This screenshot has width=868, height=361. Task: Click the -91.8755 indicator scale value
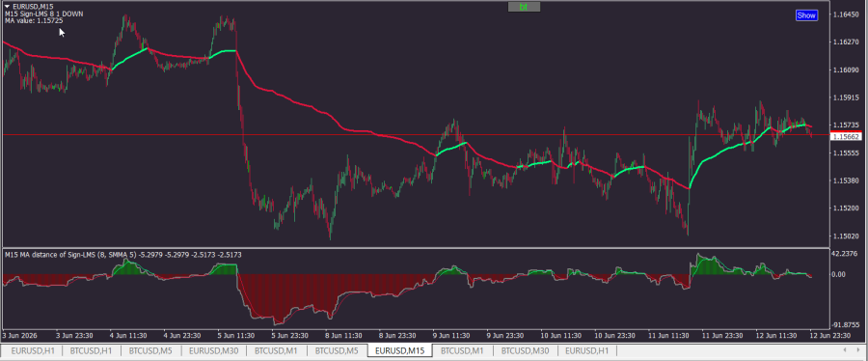pos(845,324)
